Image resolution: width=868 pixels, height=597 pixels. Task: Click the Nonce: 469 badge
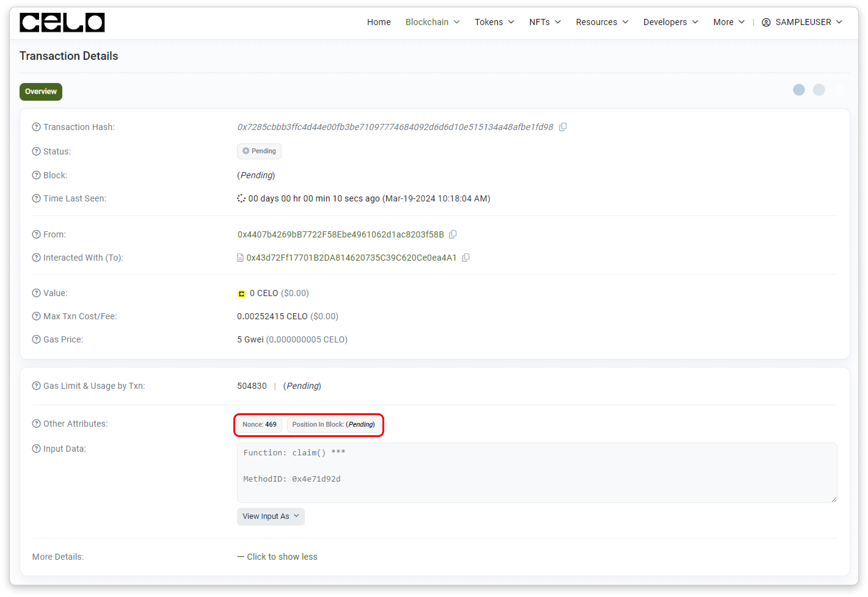click(259, 425)
